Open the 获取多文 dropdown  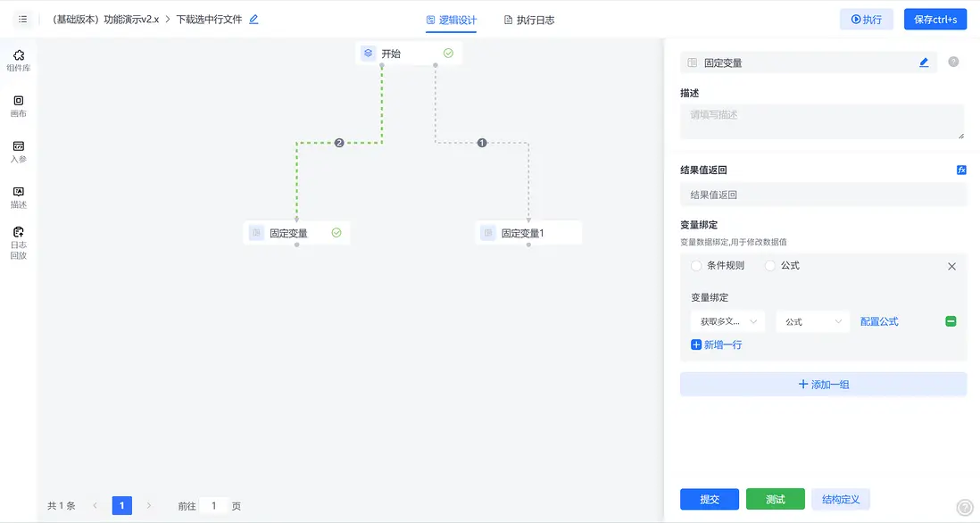point(724,320)
